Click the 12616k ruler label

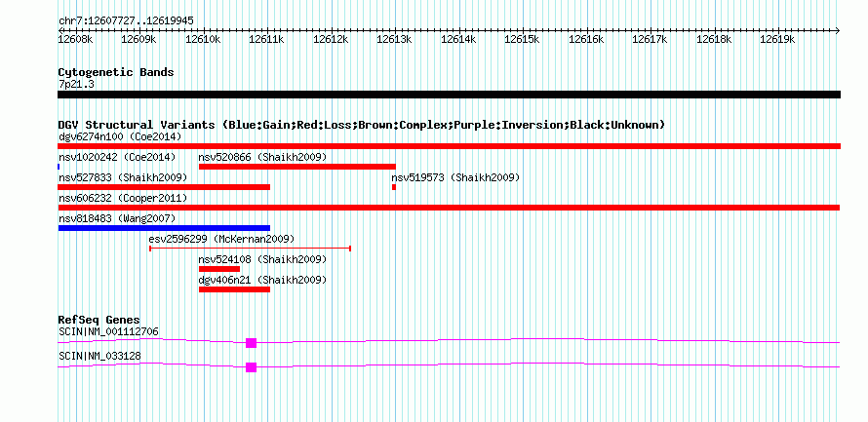point(586,39)
